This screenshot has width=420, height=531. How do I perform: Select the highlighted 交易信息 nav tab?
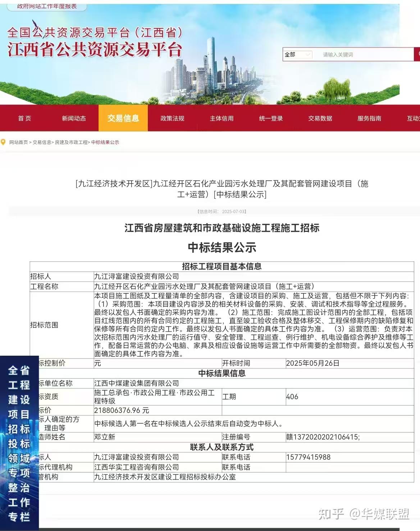pos(123,118)
